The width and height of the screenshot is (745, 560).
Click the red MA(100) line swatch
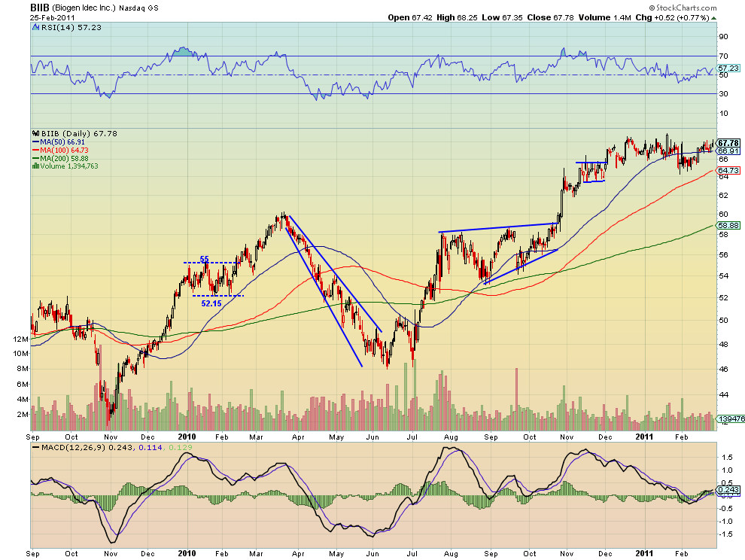[x=35, y=151]
